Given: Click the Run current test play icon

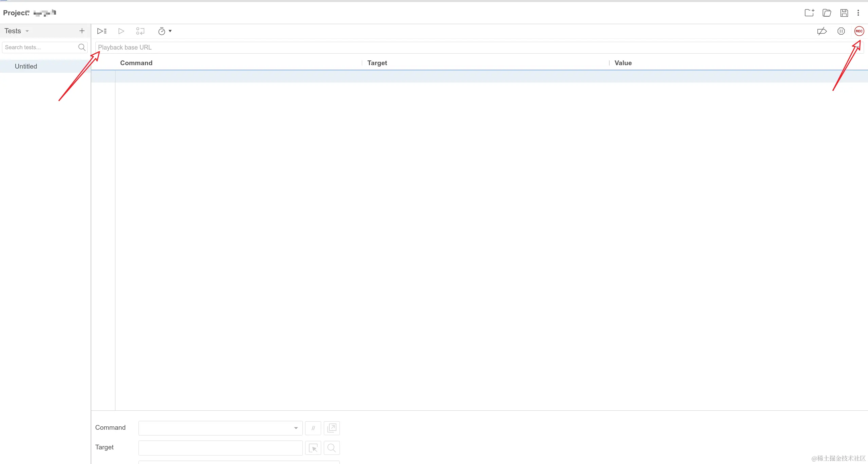Looking at the screenshot, I should point(121,31).
